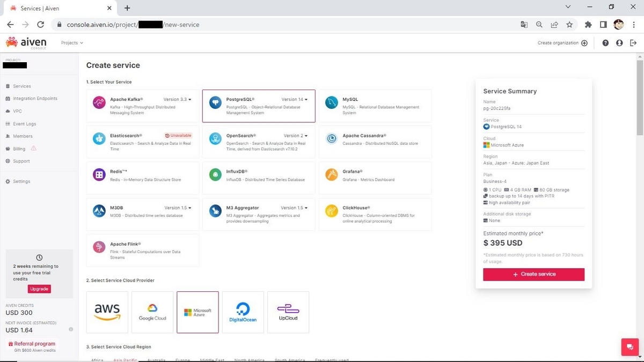Viewport: 644px width, 362px height.
Task: Click the Chrome profile avatar
Action: 619,25
